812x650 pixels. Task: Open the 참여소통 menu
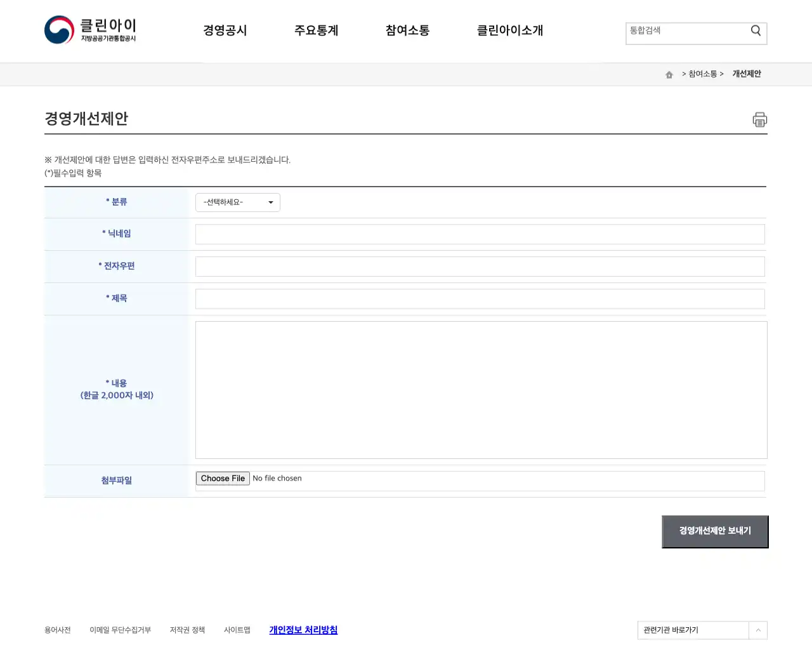click(407, 30)
